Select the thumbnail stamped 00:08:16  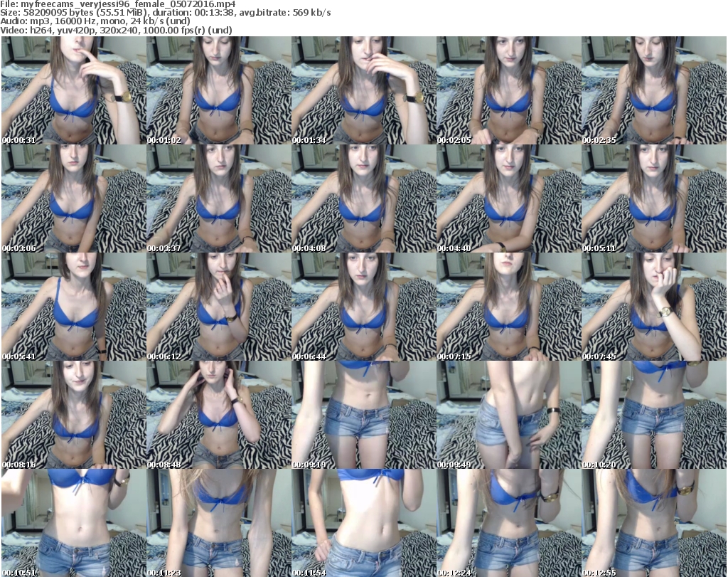point(74,415)
